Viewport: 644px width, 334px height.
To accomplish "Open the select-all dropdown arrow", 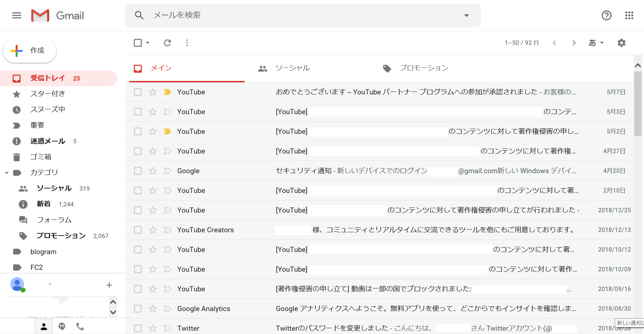I will (x=147, y=43).
